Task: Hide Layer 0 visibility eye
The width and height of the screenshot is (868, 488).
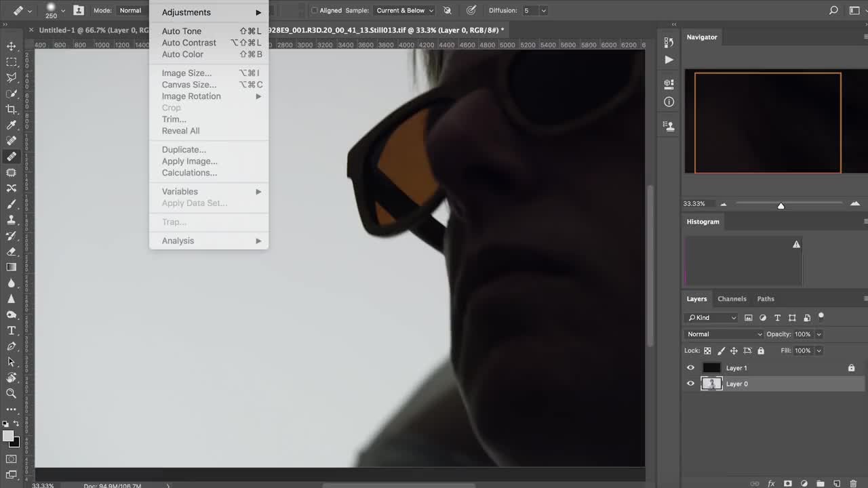Action: coord(690,384)
